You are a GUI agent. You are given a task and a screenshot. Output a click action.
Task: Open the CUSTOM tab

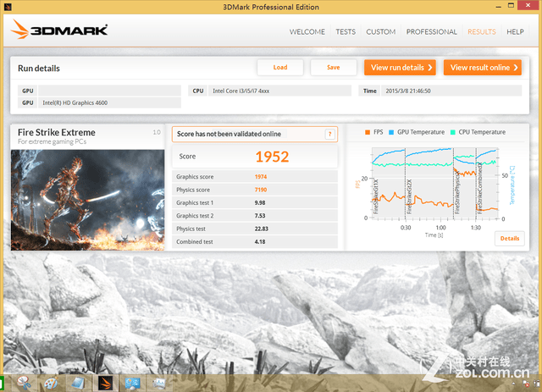[x=380, y=32]
